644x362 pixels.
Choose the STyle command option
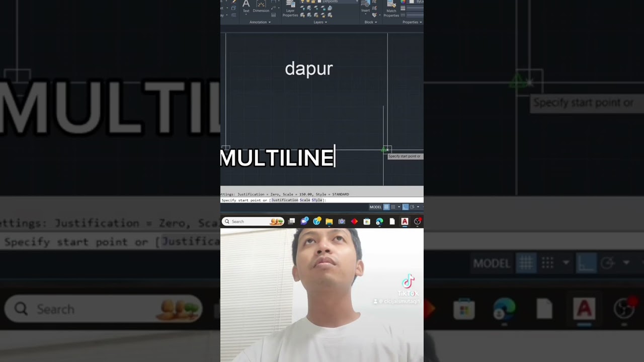pyautogui.click(x=316, y=200)
